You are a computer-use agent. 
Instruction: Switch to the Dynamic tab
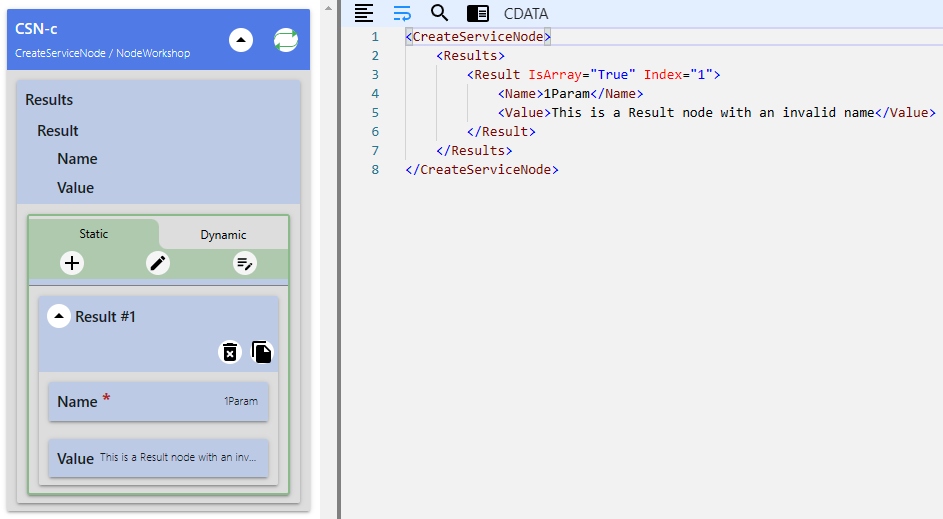tap(223, 235)
